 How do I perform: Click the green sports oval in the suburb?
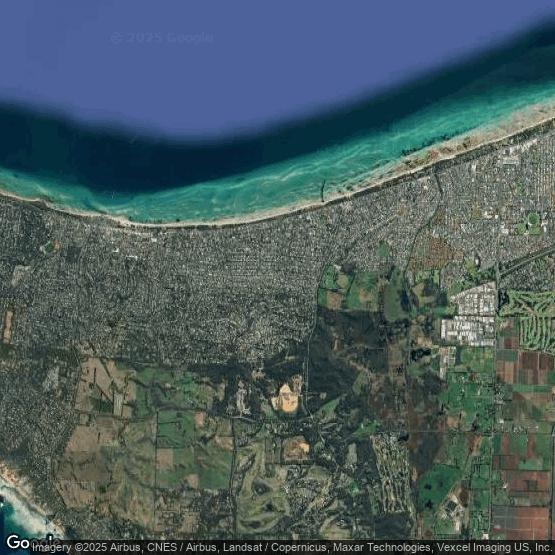533,220
